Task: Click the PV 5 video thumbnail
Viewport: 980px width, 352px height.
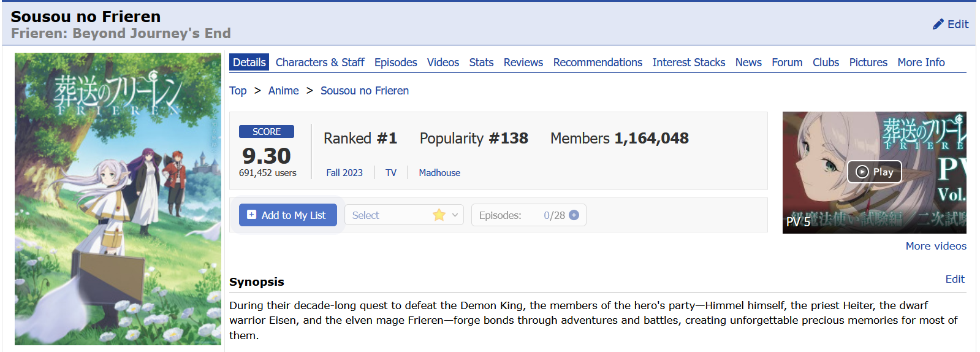Action: [x=874, y=172]
